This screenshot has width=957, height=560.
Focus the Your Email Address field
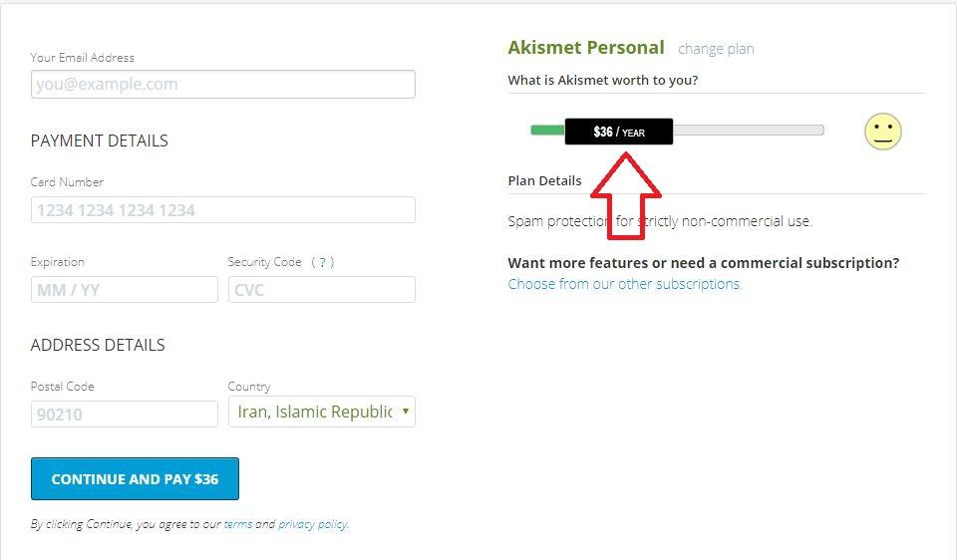222,85
